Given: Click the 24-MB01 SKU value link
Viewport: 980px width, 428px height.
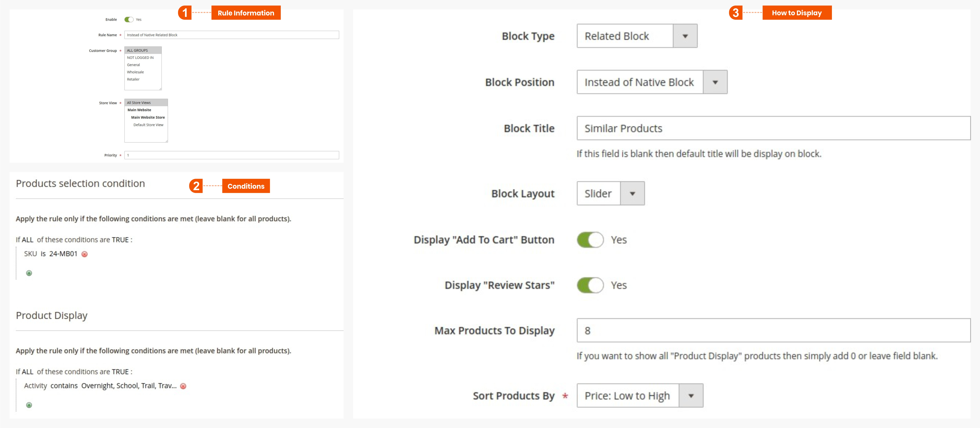Looking at the screenshot, I should tap(63, 254).
